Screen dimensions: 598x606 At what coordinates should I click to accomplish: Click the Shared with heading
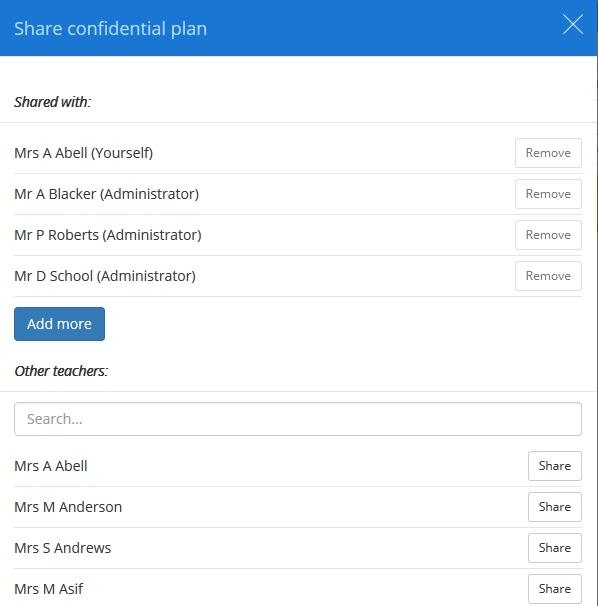coord(53,102)
